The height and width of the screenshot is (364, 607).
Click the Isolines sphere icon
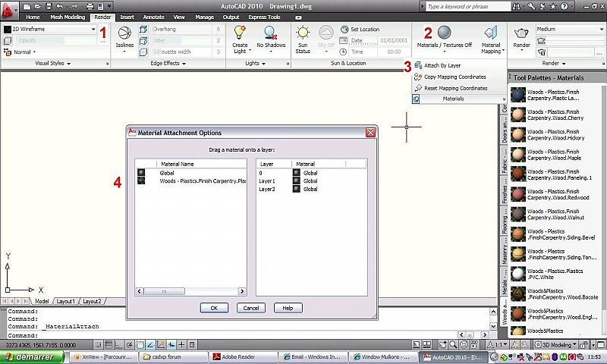(124, 33)
